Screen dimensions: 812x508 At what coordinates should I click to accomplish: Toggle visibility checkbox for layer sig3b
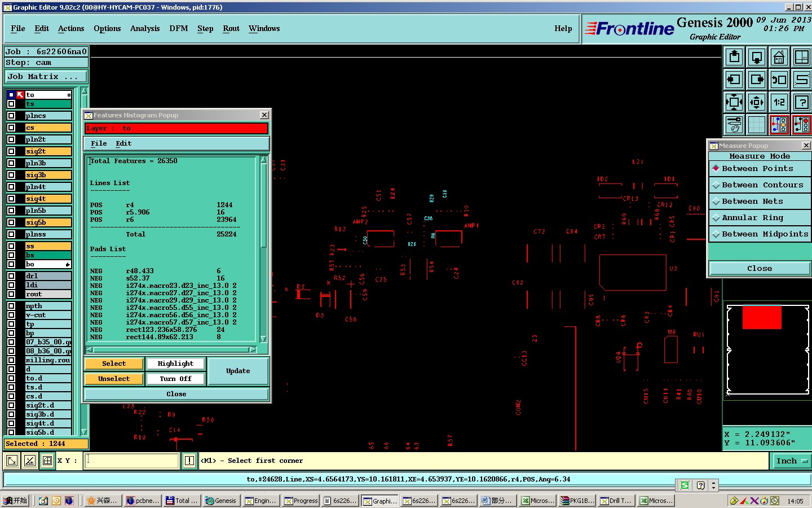pyautogui.click(x=11, y=175)
